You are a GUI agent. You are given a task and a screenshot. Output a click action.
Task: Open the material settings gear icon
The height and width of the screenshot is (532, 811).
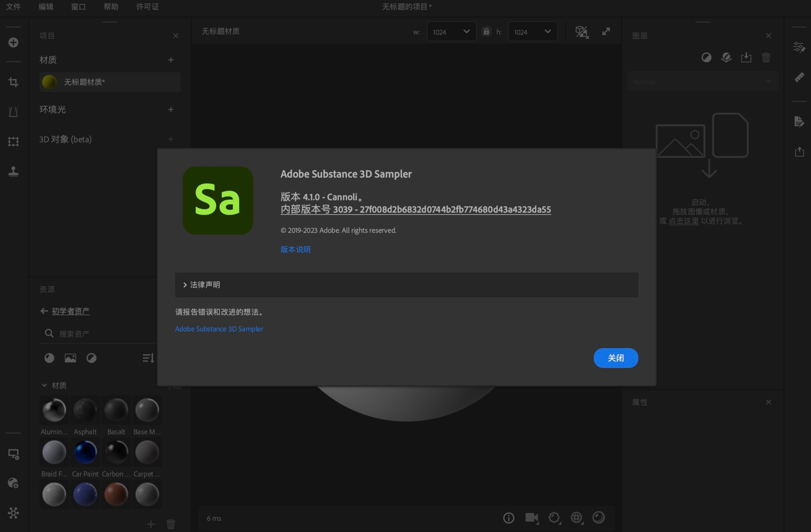click(13, 483)
